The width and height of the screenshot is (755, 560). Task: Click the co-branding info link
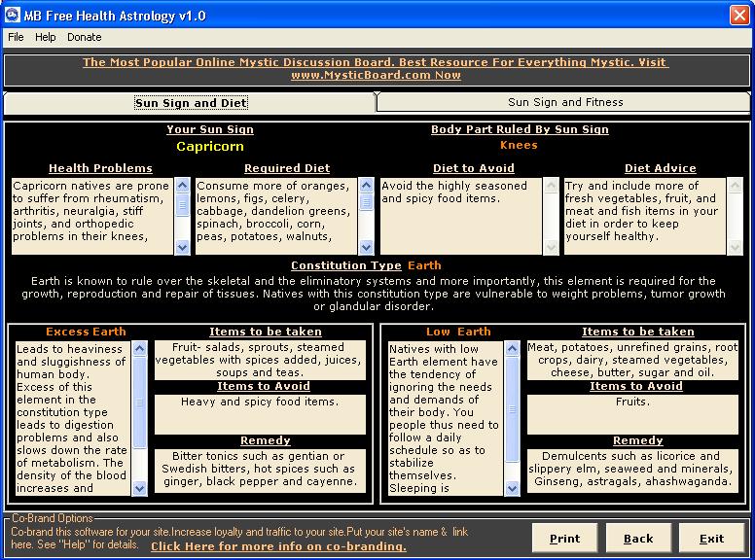click(279, 546)
